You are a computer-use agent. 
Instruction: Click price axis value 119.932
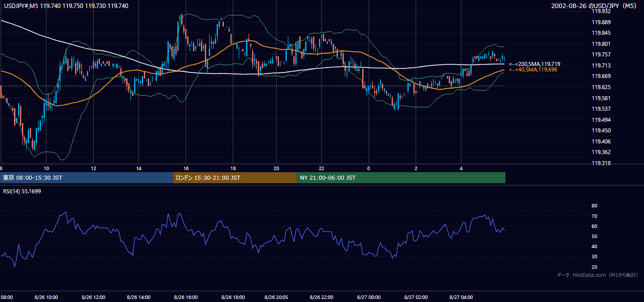[x=601, y=11]
